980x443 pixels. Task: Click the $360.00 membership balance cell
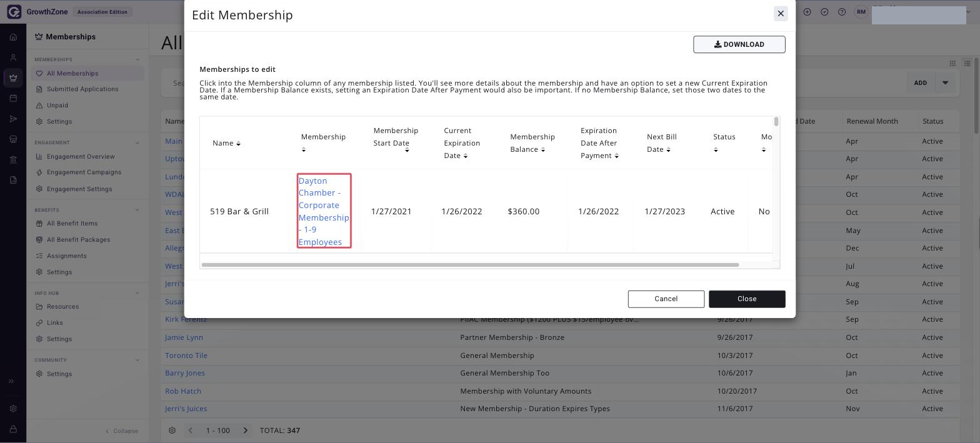[524, 211]
